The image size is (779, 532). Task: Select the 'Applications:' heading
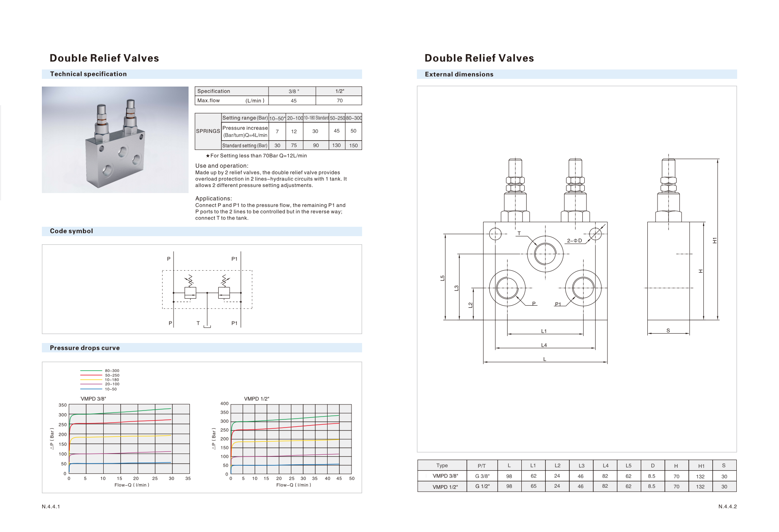coord(213,198)
